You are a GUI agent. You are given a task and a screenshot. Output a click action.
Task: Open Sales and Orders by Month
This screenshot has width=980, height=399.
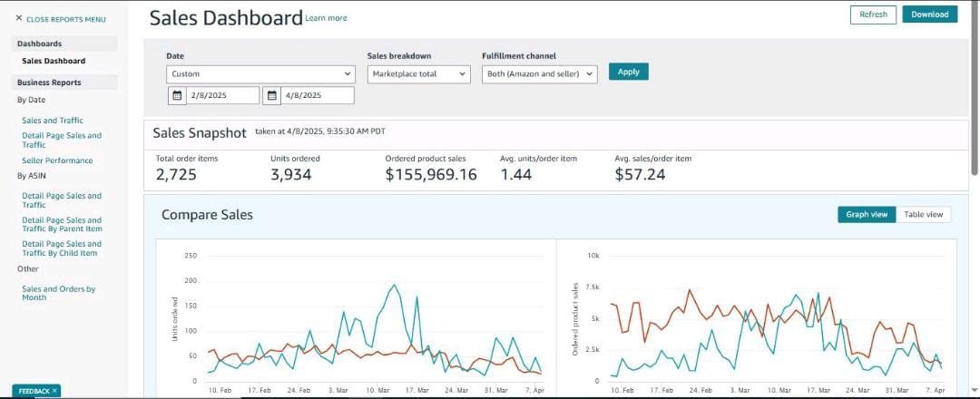[59, 293]
